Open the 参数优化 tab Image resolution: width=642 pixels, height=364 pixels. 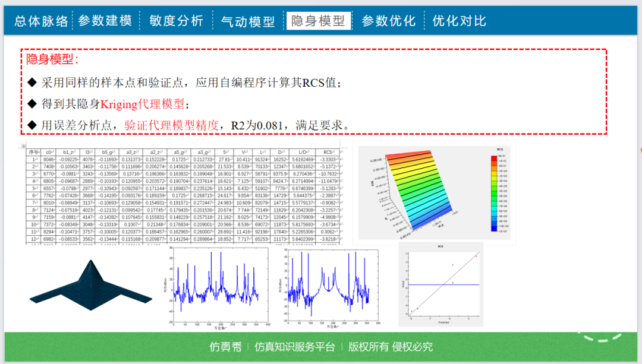(389, 20)
